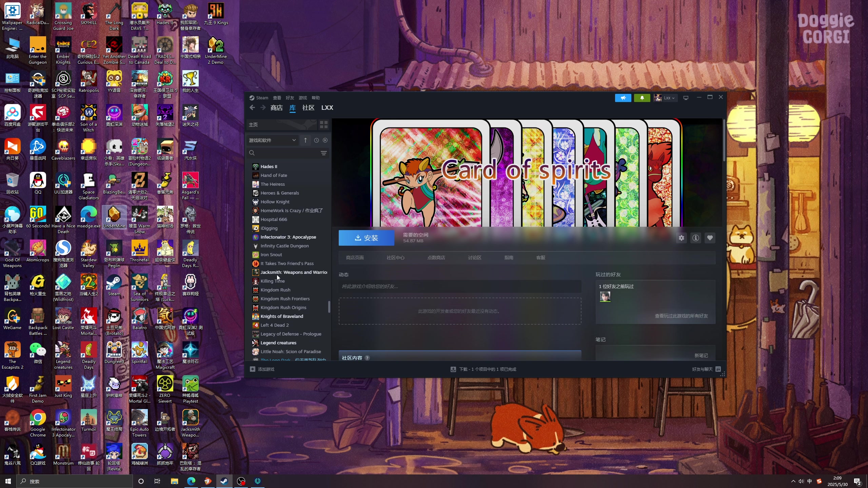Open the 社区中心 link
The image size is (868, 488).
pyautogui.click(x=395, y=258)
